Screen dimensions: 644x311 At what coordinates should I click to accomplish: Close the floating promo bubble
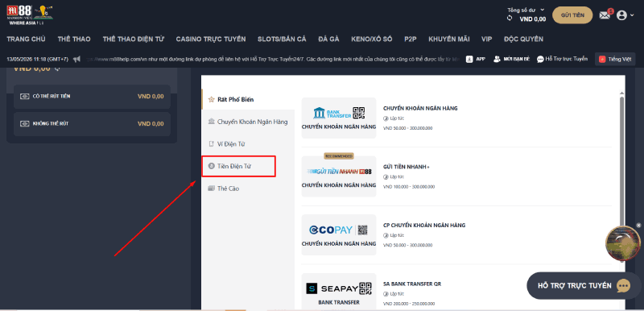638,225
